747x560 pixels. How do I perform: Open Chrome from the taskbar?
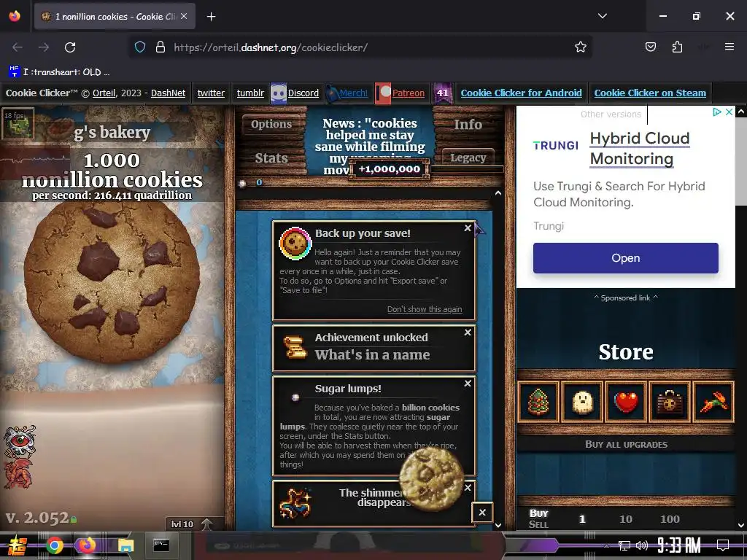pos(54,545)
